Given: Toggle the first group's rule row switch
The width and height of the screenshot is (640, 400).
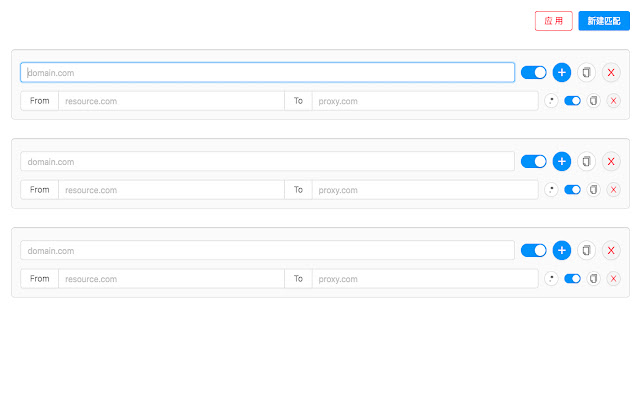Looking at the screenshot, I should coord(572,101).
